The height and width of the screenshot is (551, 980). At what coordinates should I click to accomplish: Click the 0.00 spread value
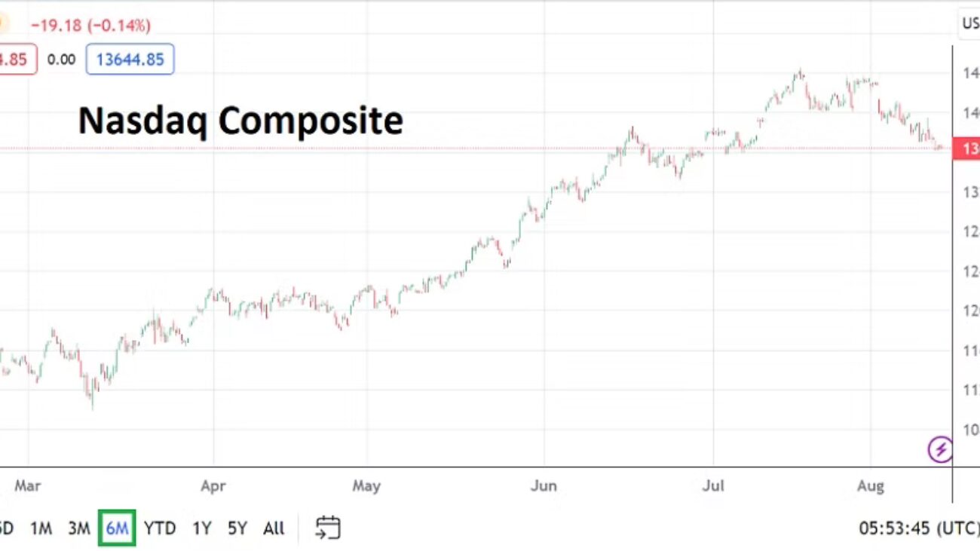pyautogui.click(x=61, y=60)
